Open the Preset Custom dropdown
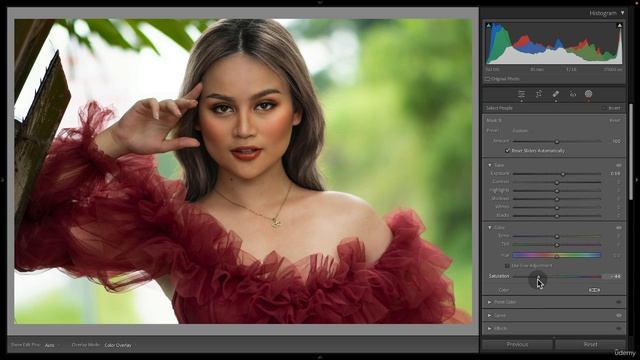Viewport: 640px width, 360px height. [x=521, y=131]
